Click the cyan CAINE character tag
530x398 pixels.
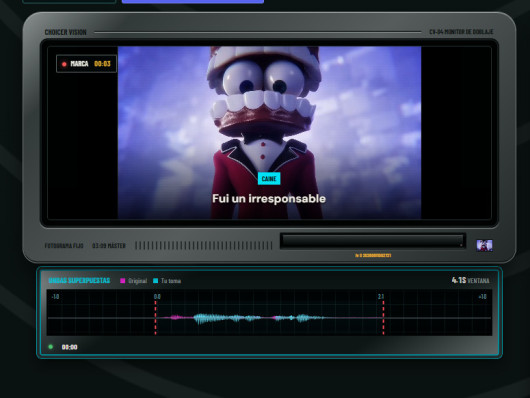point(269,179)
